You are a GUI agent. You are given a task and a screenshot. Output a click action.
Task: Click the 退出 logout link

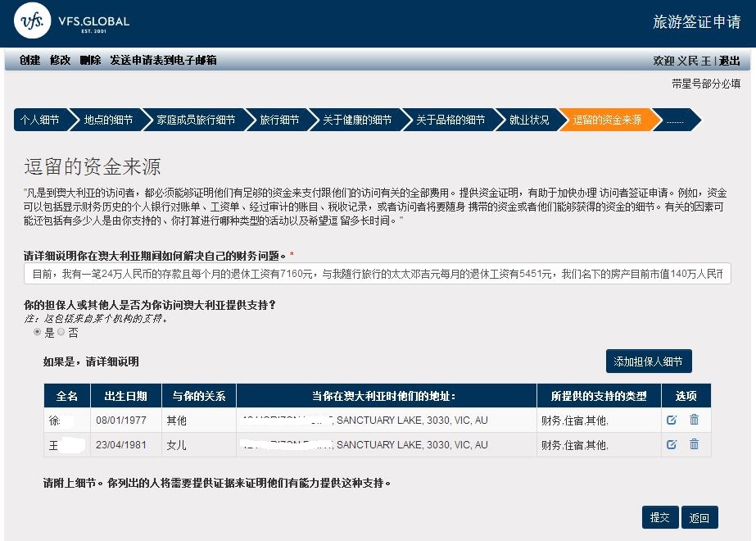pyautogui.click(x=729, y=61)
